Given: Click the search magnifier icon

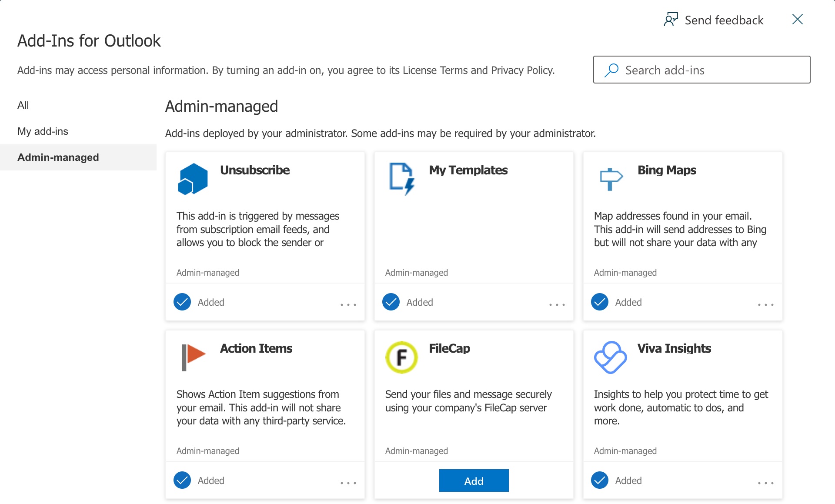Looking at the screenshot, I should (x=611, y=70).
